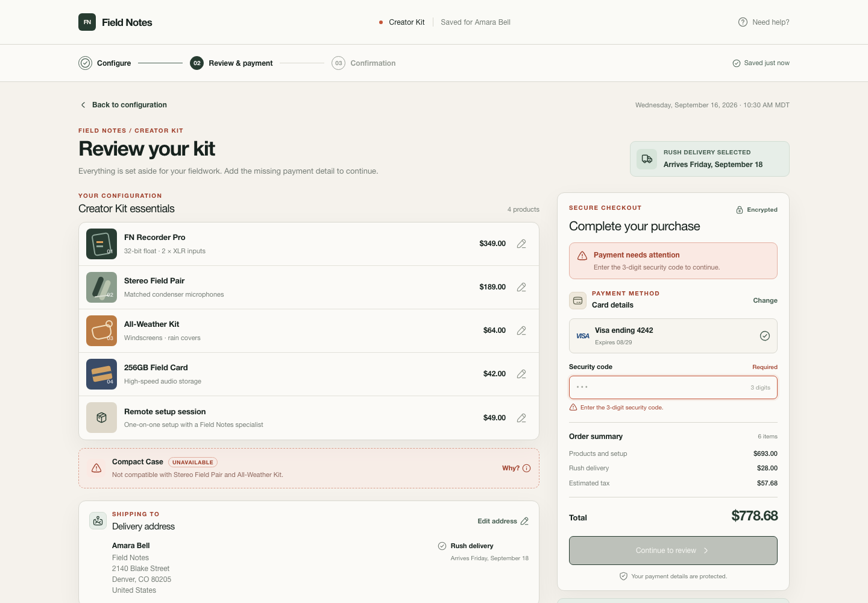Click the rush delivery truck icon
The image size is (868, 603).
[x=647, y=159]
